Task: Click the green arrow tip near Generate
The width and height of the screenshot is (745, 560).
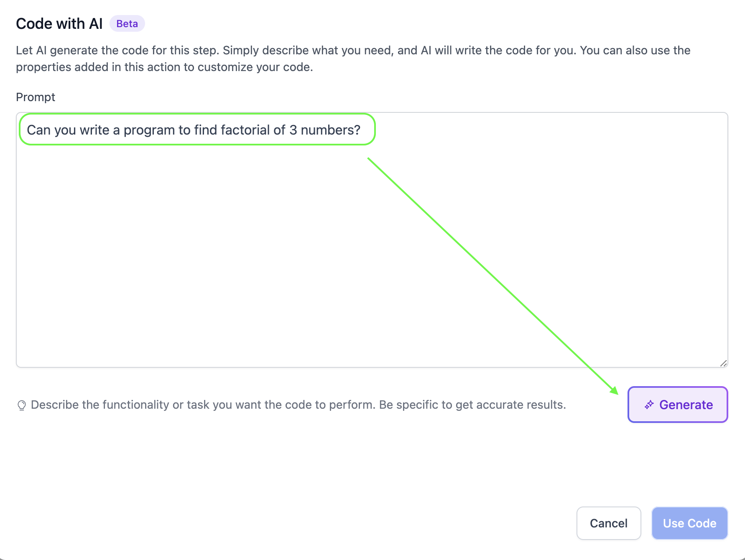Action: pyautogui.click(x=615, y=391)
